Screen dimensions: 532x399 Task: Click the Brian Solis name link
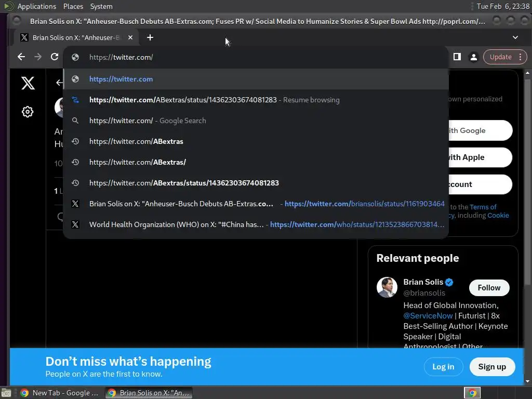click(x=423, y=282)
